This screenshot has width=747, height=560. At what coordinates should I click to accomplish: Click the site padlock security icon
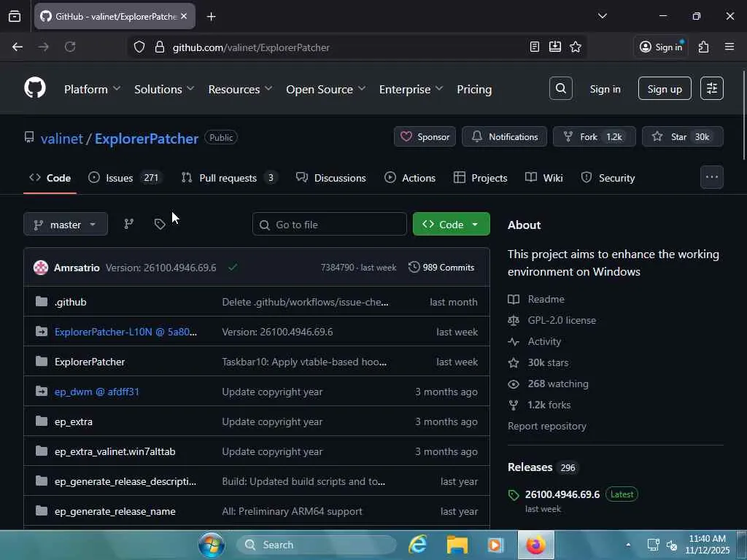point(160,47)
